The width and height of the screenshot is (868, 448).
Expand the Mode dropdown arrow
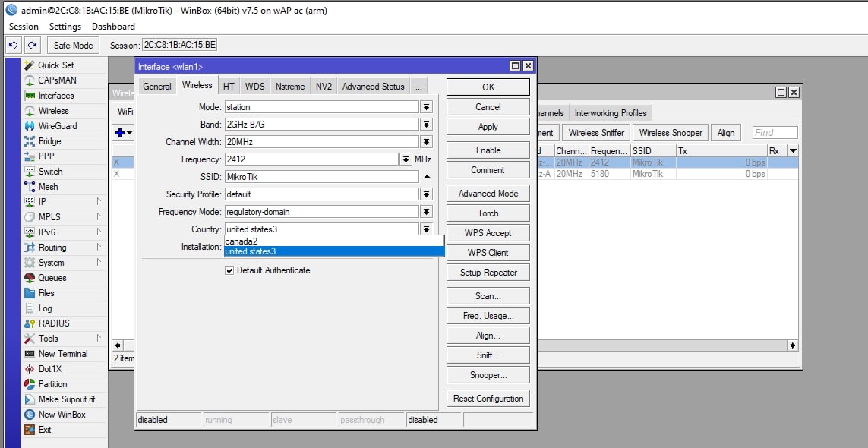tap(426, 107)
